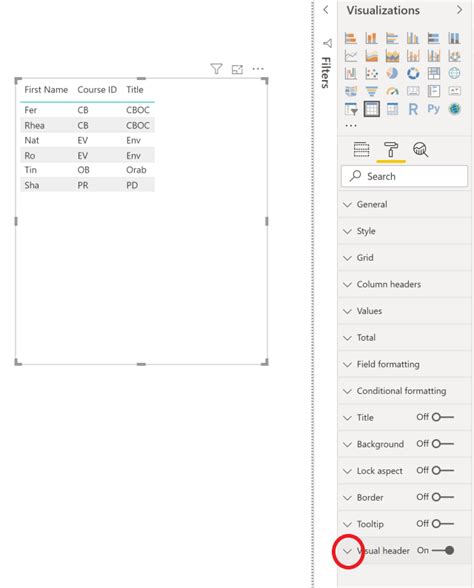
Task: Select the slicer visual
Action: click(351, 109)
